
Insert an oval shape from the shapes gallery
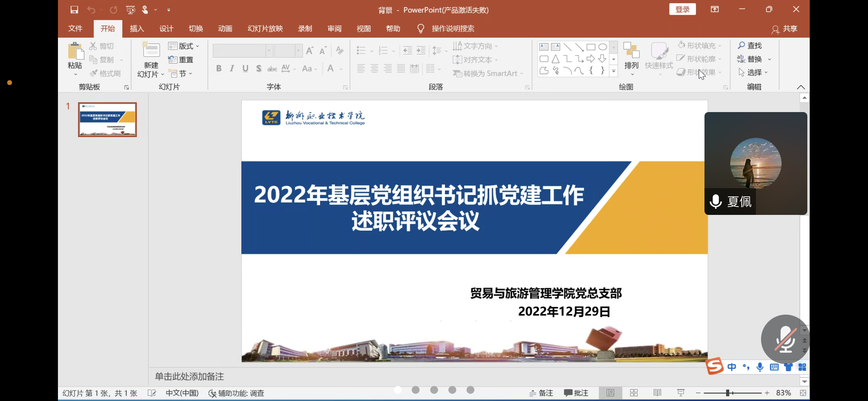coord(603,47)
